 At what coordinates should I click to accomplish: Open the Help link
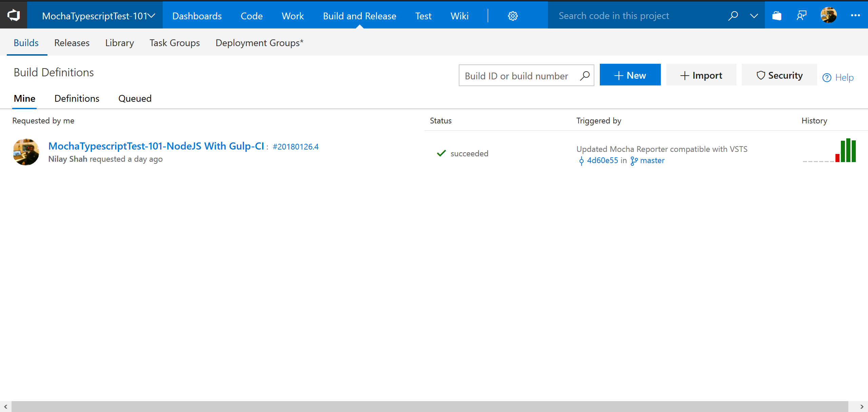pos(838,78)
